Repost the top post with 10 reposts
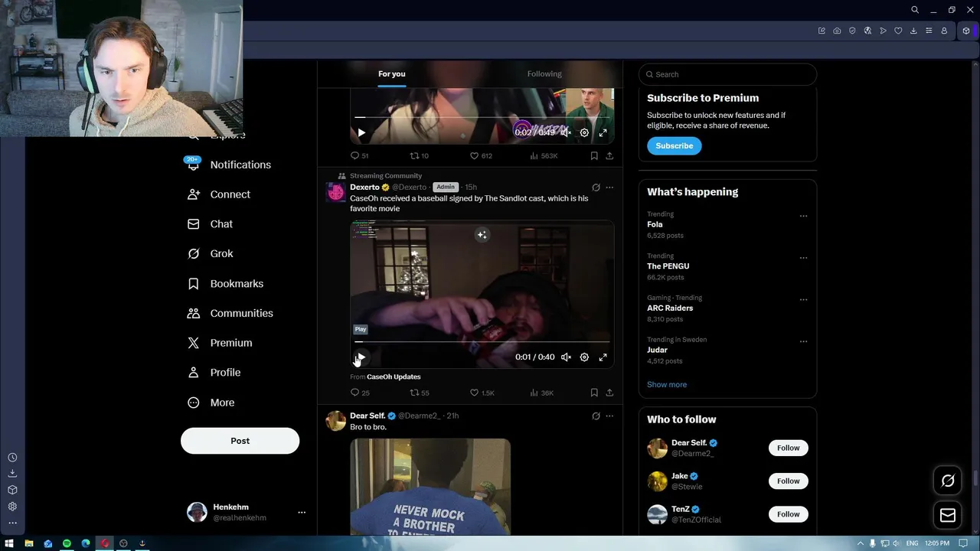Image resolution: width=980 pixels, height=551 pixels. [x=419, y=155]
